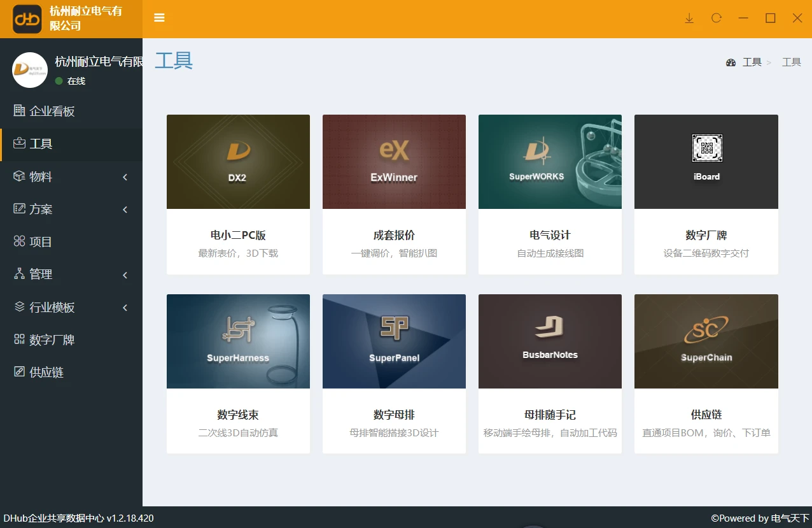The image size is (812, 528).
Task: Refresh the page with the circular arrow icon
Action: [x=716, y=18]
